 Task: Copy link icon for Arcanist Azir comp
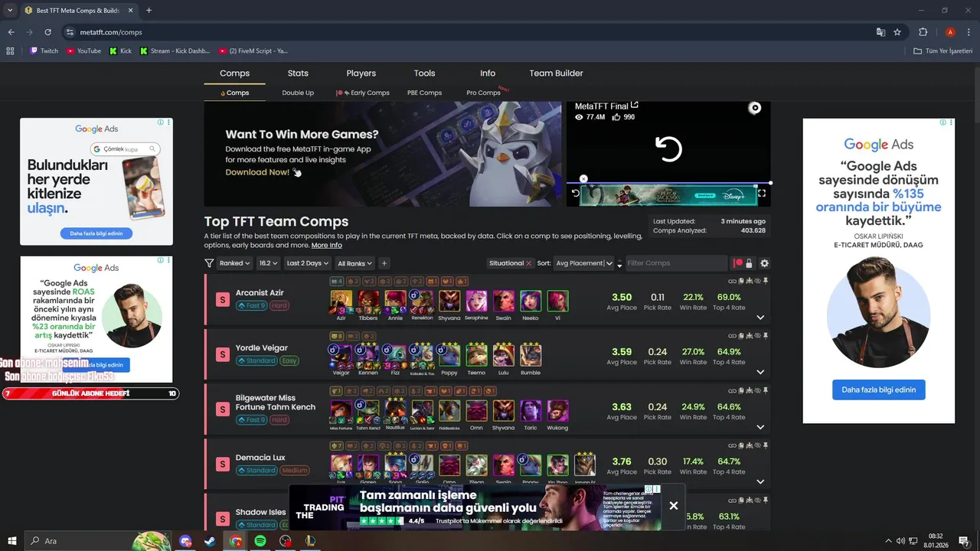tap(732, 281)
